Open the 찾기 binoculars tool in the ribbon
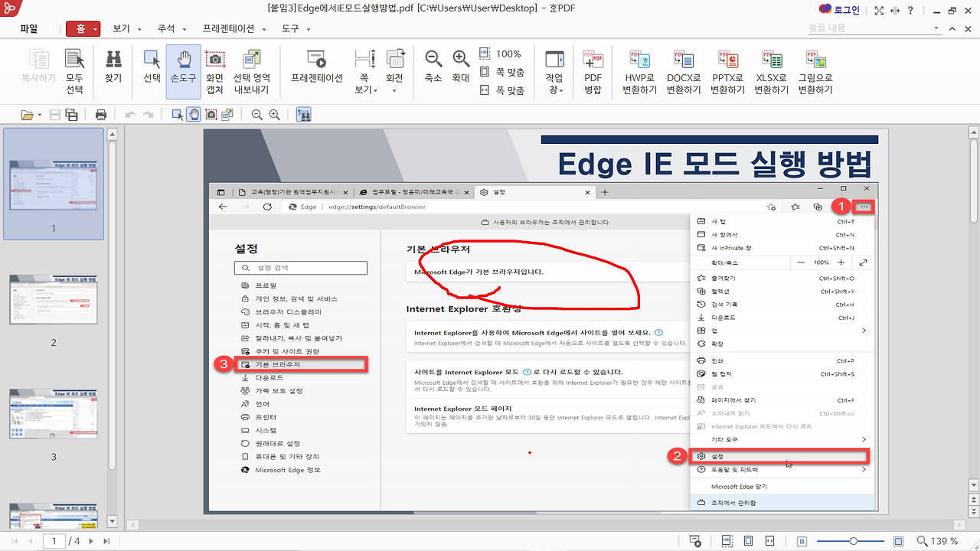980x551 pixels. point(113,67)
